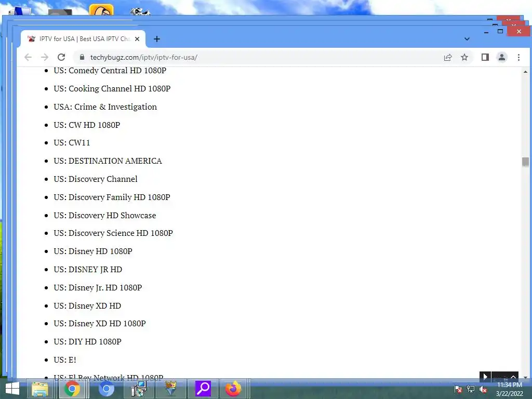Click 'US: Comedy Central HD 1080P'
Screen dimensions: 532x399
tap(110, 71)
